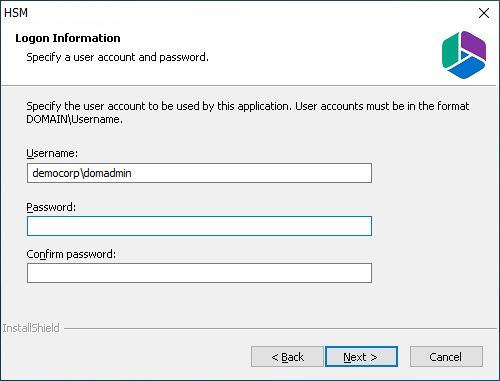Screen dimensions: 500x381
Task: Click the Logon Information heading
Action: coord(68,38)
